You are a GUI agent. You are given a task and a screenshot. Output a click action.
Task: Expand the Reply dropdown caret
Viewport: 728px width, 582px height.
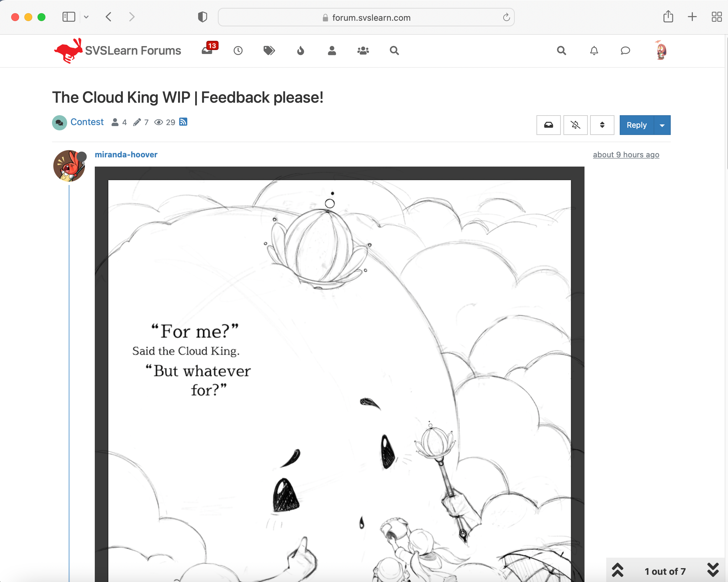662,125
